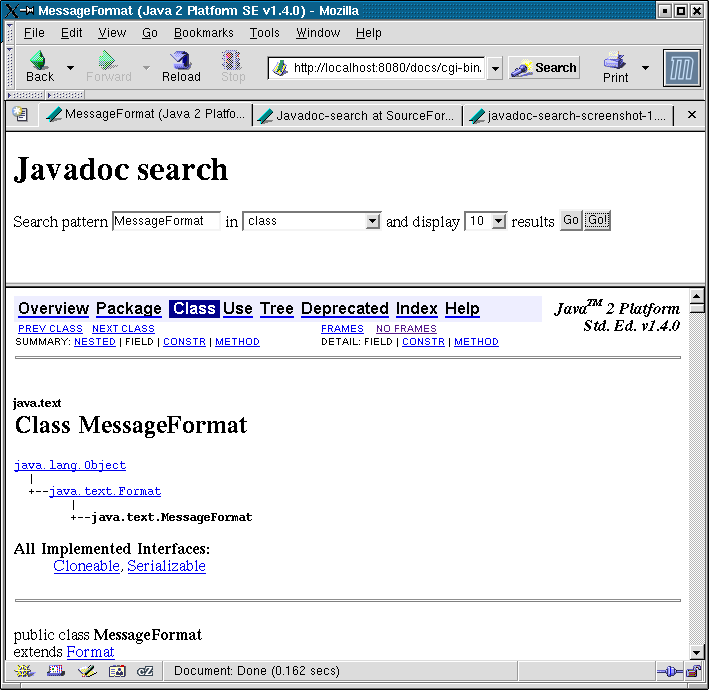The width and height of the screenshot is (709, 690).
Task: Open the Package navigation link
Action: coord(128,308)
